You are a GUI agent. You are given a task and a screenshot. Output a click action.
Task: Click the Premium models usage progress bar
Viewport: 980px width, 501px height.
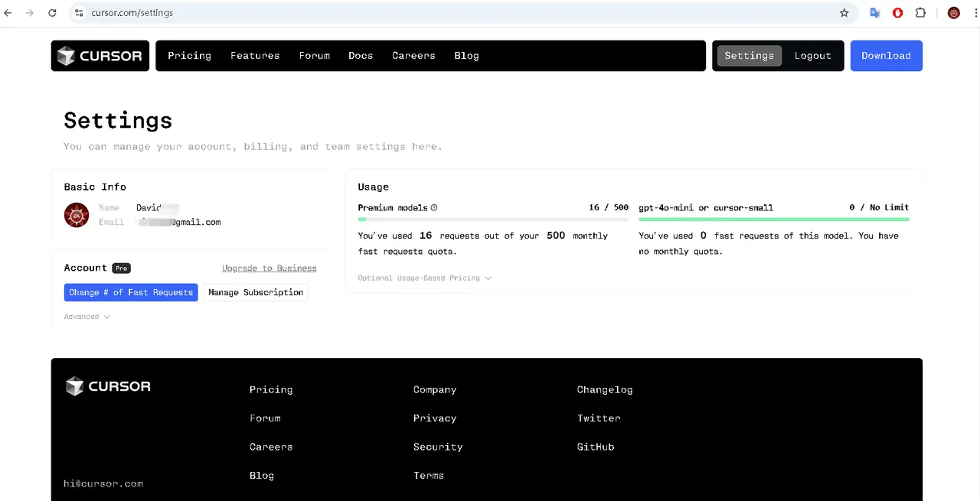click(x=493, y=220)
